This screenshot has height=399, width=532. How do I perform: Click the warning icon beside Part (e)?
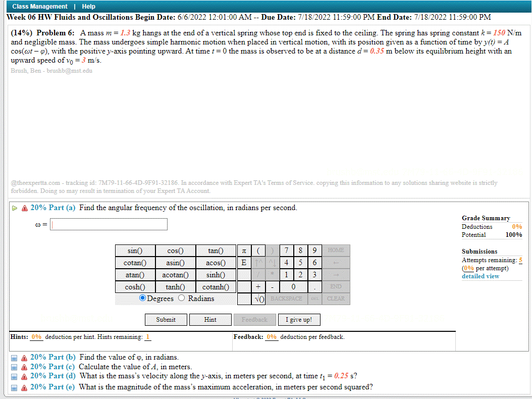tap(24, 387)
